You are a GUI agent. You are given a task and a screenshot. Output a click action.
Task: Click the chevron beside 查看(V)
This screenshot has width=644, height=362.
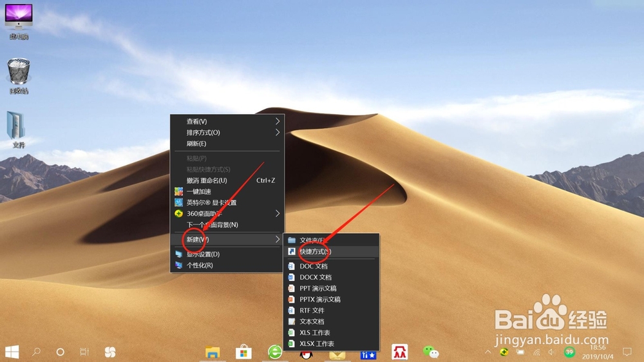(278, 121)
